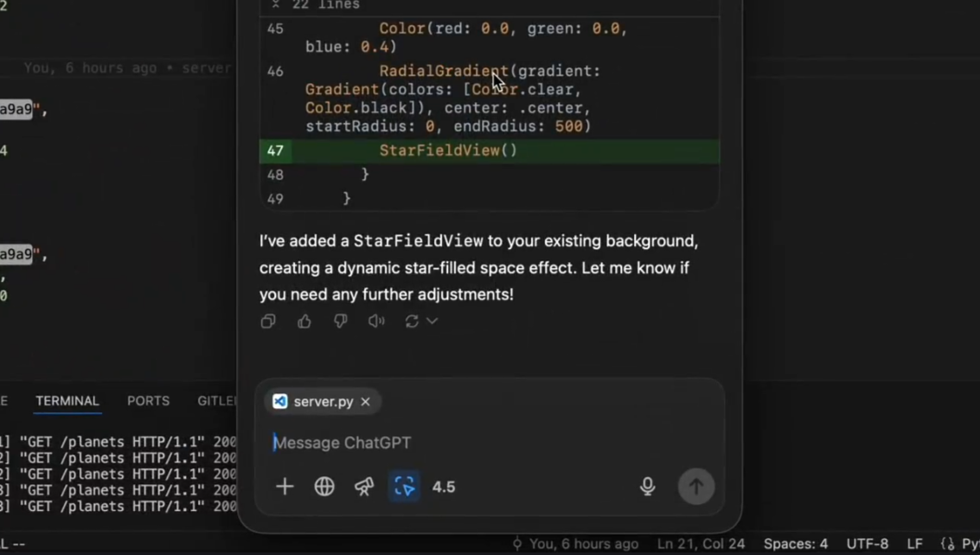Switch to the PORTS tab
980x555 pixels.
tap(148, 401)
